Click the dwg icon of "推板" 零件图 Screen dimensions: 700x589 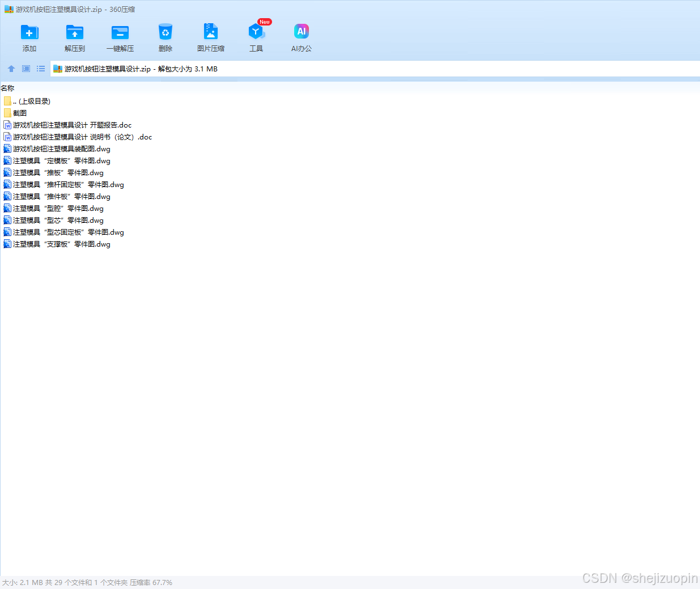[7, 172]
